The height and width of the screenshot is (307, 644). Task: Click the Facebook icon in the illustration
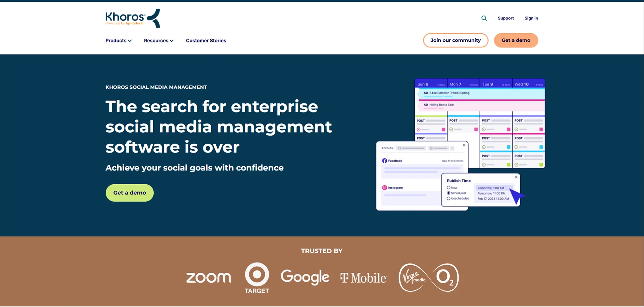385,161
